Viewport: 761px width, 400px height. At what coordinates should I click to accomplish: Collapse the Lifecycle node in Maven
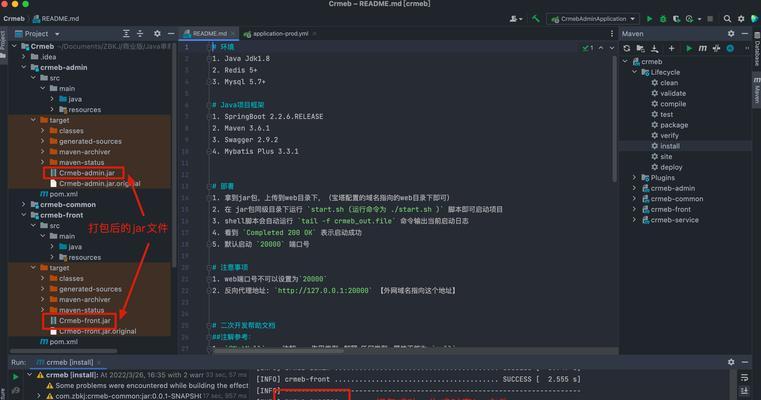(634, 72)
